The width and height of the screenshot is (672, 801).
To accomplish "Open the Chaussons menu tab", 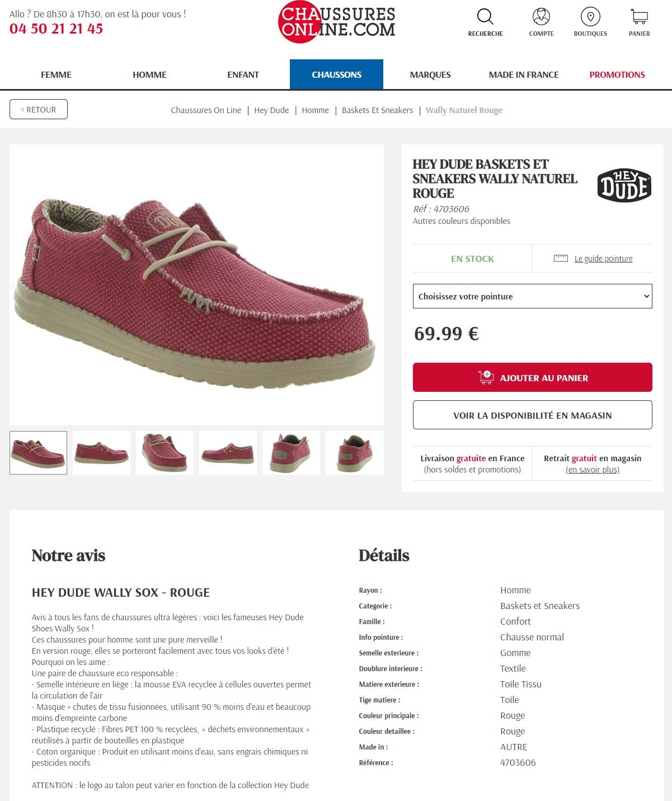I will click(x=336, y=74).
